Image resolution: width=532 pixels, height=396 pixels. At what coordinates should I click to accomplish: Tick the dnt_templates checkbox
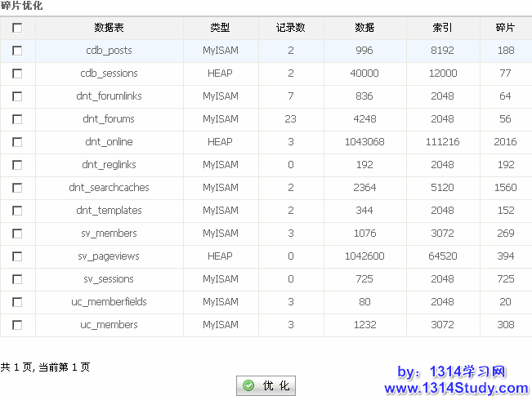[18, 211]
